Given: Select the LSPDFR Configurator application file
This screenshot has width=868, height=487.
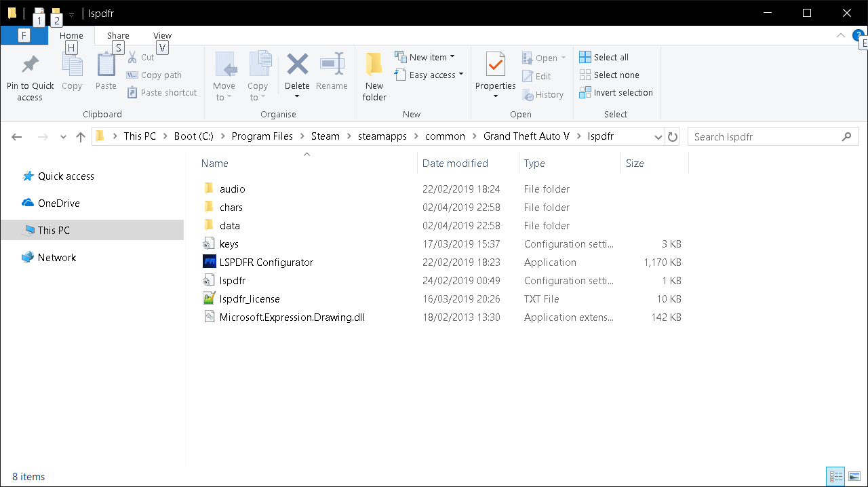Looking at the screenshot, I should (266, 262).
